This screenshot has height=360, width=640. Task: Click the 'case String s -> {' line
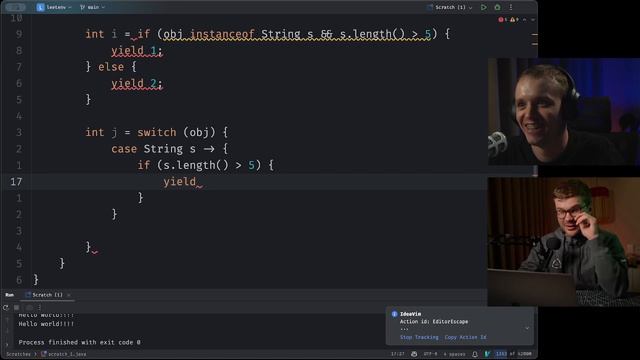click(169, 149)
